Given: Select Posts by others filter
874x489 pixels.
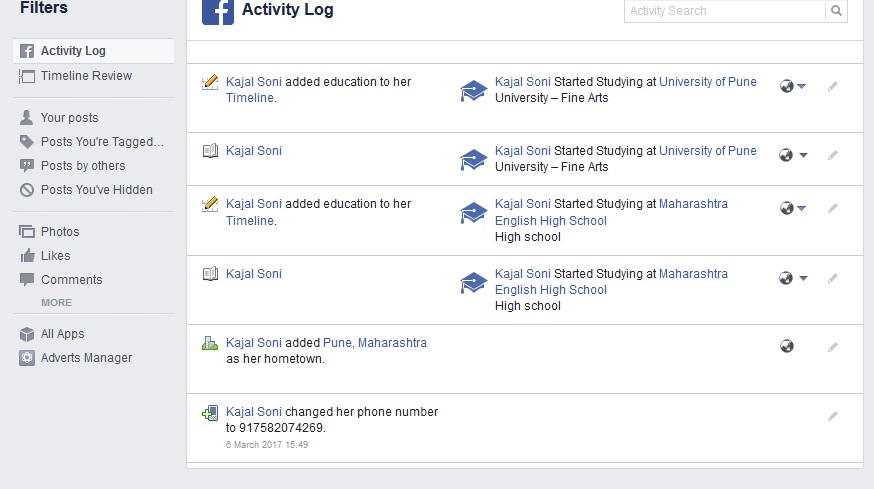Looking at the screenshot, I should click(x=83, y=166).
